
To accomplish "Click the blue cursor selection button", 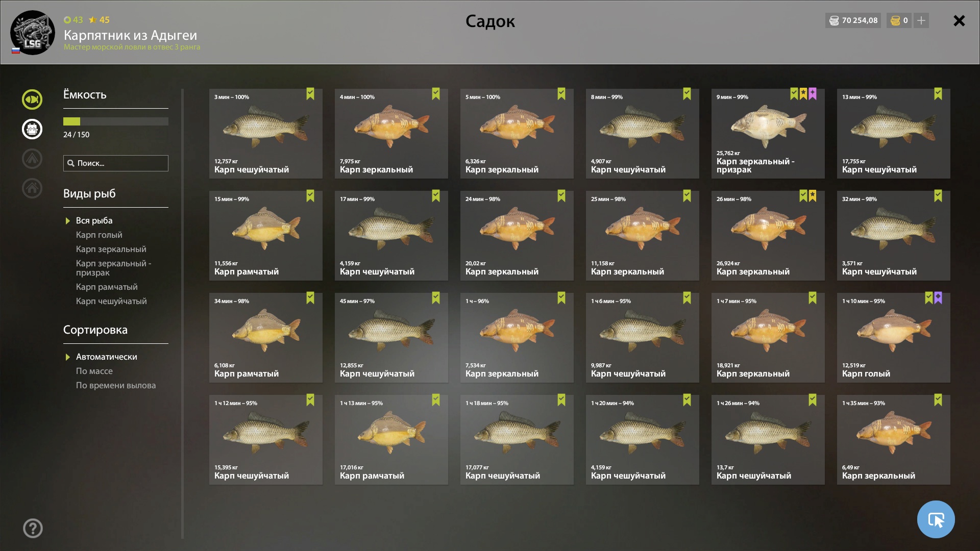I will click(x=936, y=519).
